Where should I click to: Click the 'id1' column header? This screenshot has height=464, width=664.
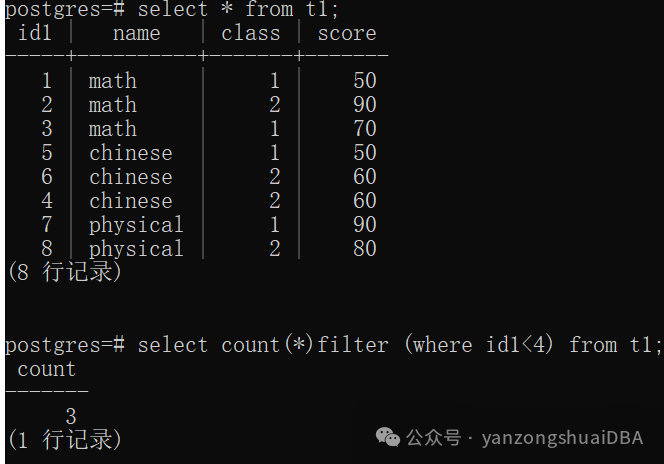35,33
